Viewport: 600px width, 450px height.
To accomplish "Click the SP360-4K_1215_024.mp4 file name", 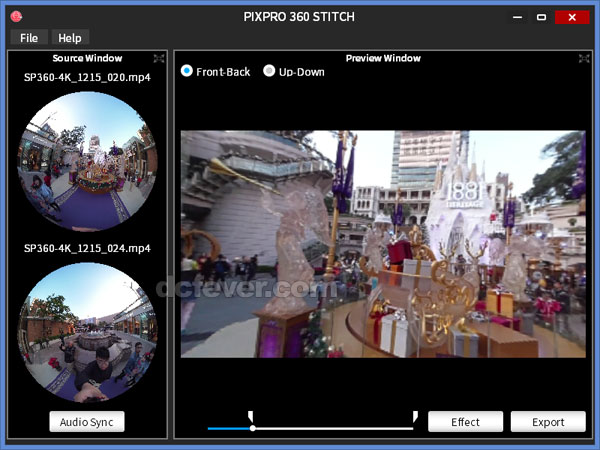I will (87, 248).
